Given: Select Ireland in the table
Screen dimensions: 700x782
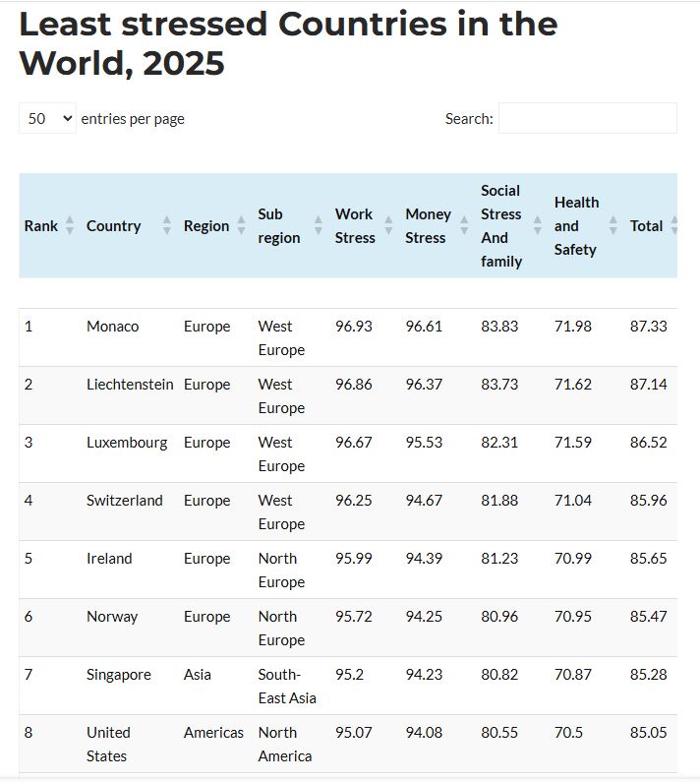Looking at the screenshot, I should click(109, 558).
